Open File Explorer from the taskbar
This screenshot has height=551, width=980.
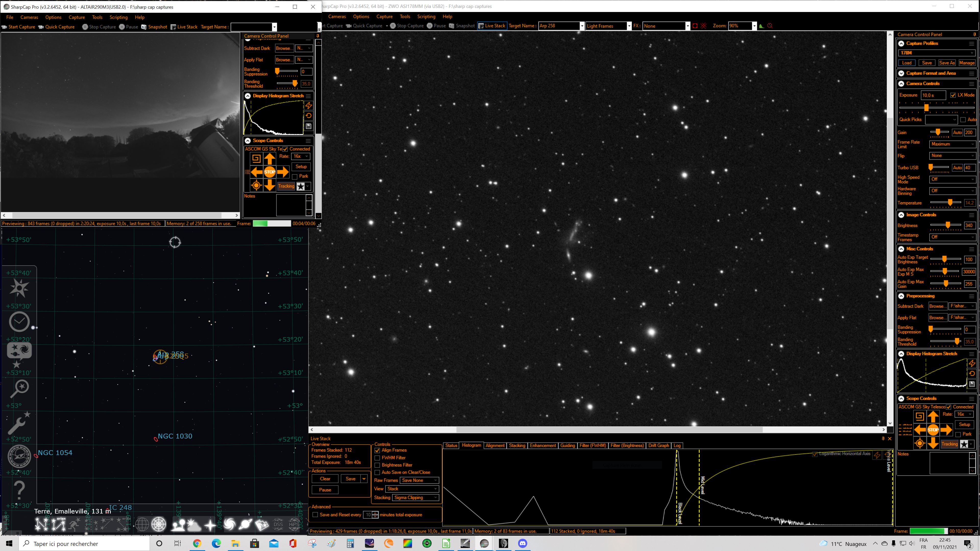235,543
